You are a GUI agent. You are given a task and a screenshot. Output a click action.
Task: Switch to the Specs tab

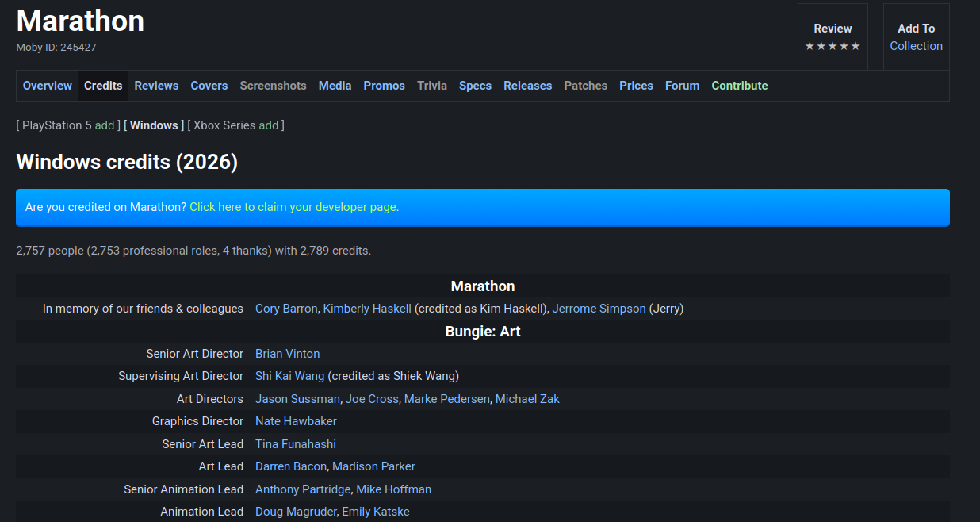click(x=475, y=86)
